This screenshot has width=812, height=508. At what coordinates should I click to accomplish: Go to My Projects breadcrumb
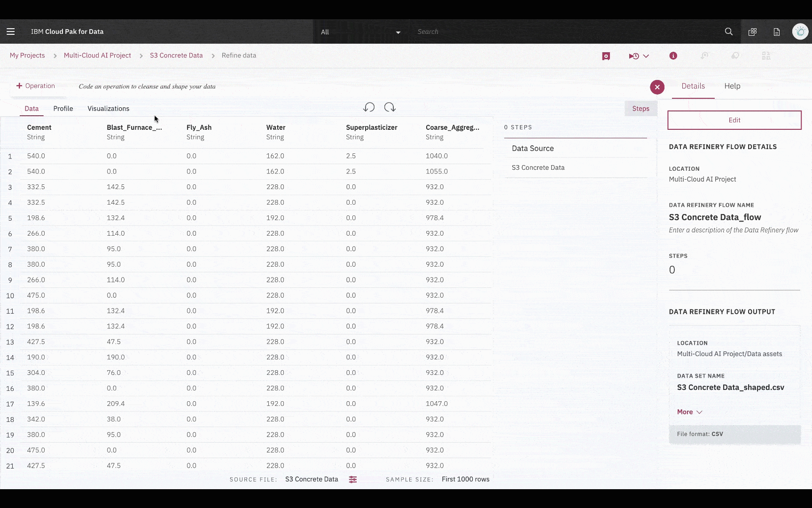(27, 56)
